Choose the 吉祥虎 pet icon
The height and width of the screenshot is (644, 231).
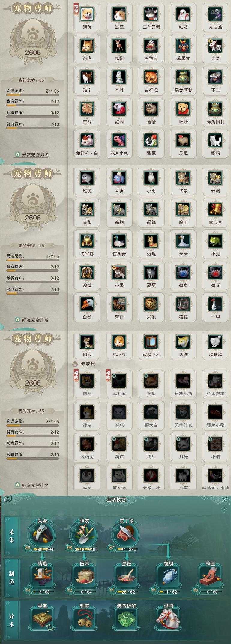(151, 77)
